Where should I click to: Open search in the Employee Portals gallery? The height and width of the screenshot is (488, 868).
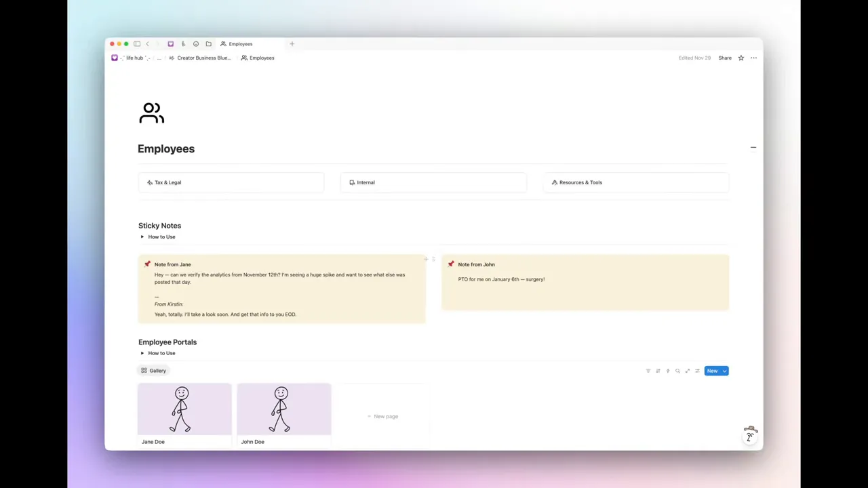coord(677,371)
